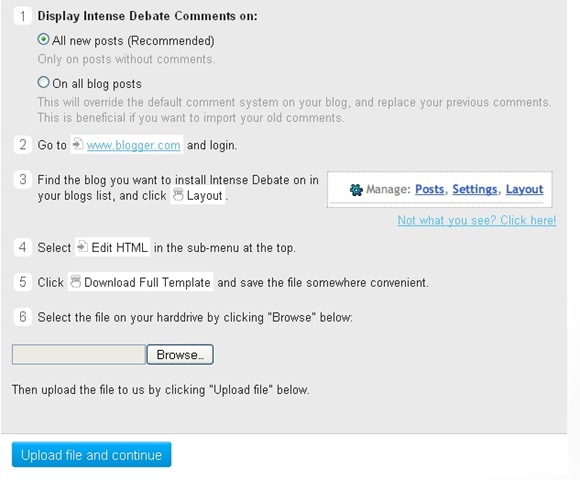Click the Layout label in step 3
Viewport: 580px width, 480px height.
coord(204,196)
